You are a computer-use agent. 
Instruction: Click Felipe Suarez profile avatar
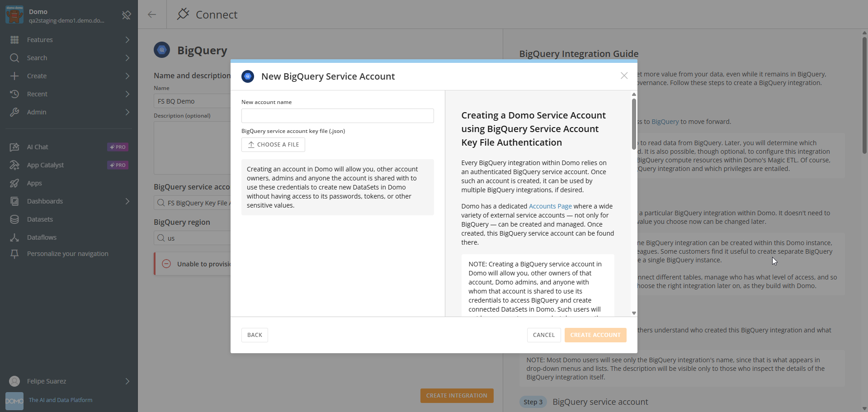click(x=14, y=381)
